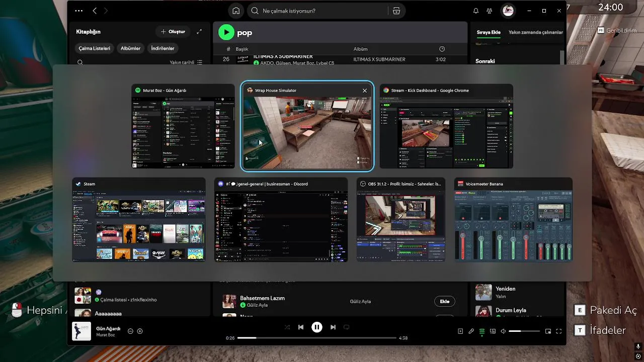Open the Yakın tarihli sort dropdown
This screenshot has height=362, width=644.
[186, 62]
